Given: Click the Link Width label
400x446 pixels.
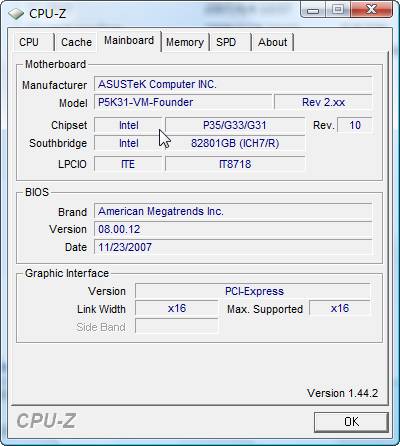Looking at the screenshot, I should coord(101,309).
